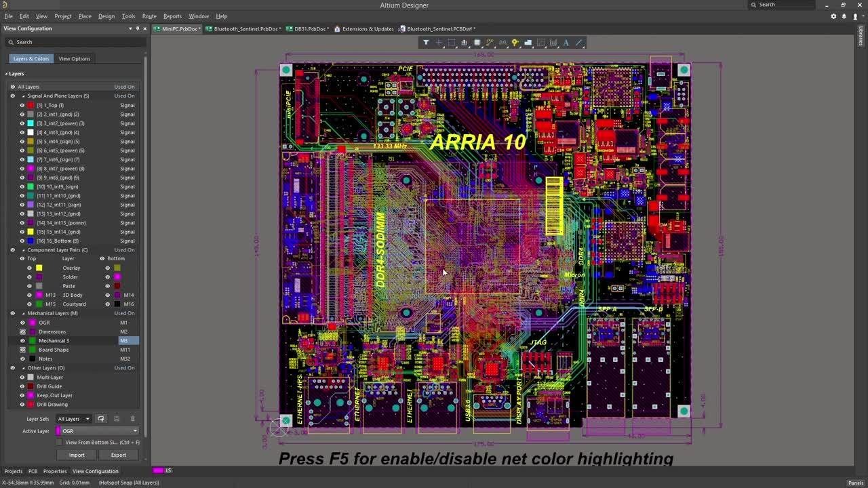Click the crosshair move tool icon

[439, 42]
